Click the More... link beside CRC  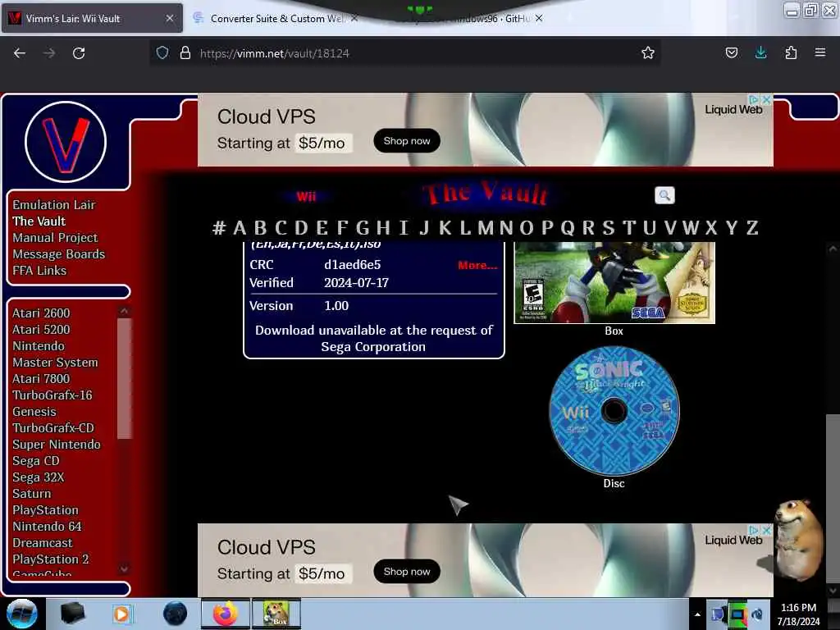477,265
